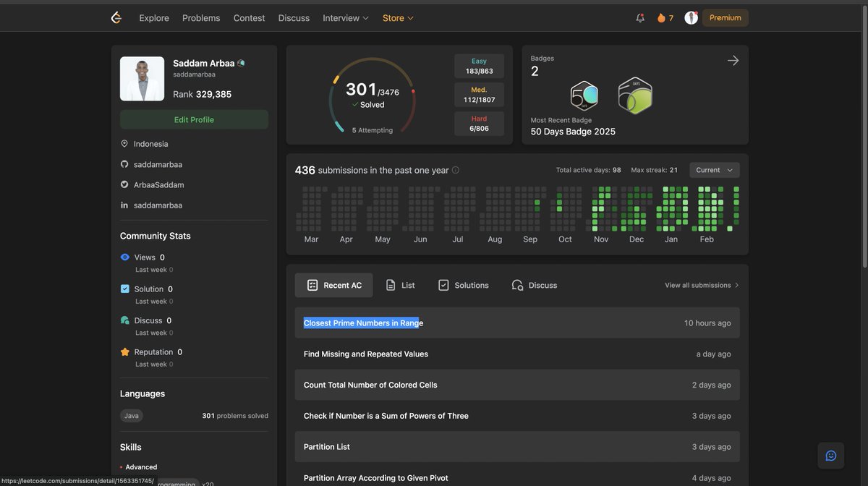Screen dimensions: 868x486
Task: Open the Problems menu item
Action: (x=201, y=18)
